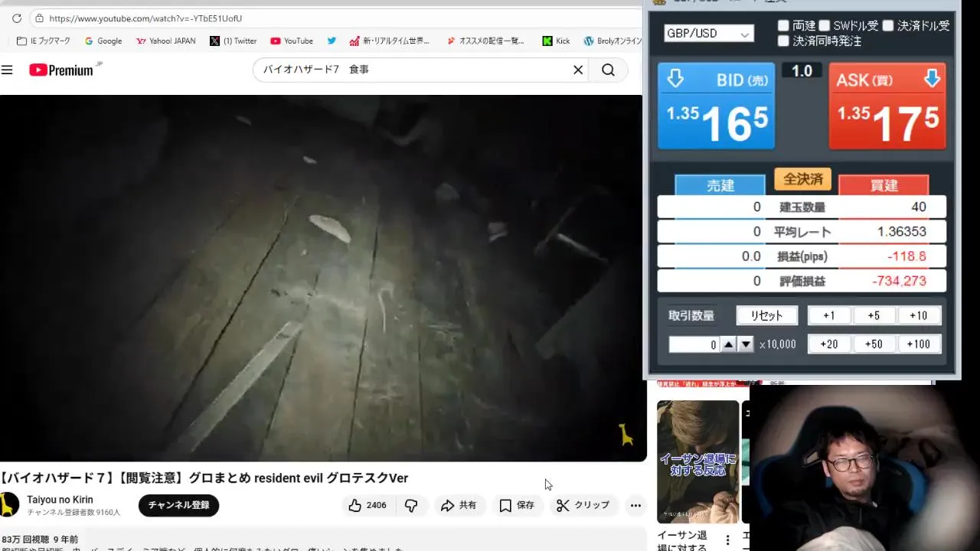Click the trade quantity input field
Screen dimensions: 980x551
coord(694,344)
